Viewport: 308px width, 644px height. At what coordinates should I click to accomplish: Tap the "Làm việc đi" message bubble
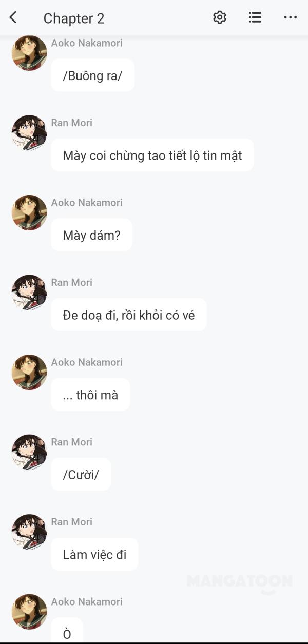click(94, 554)
